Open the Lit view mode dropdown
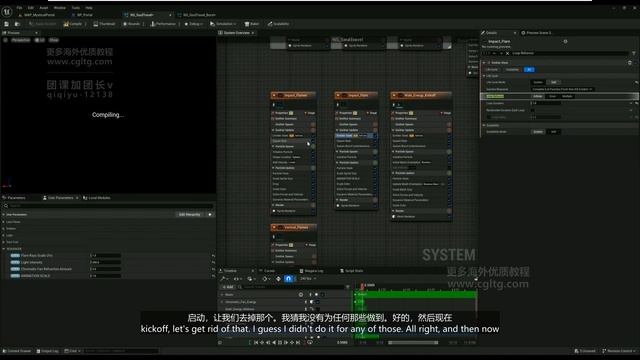This screenshot has width=640, height=360. tap(40, 40)
